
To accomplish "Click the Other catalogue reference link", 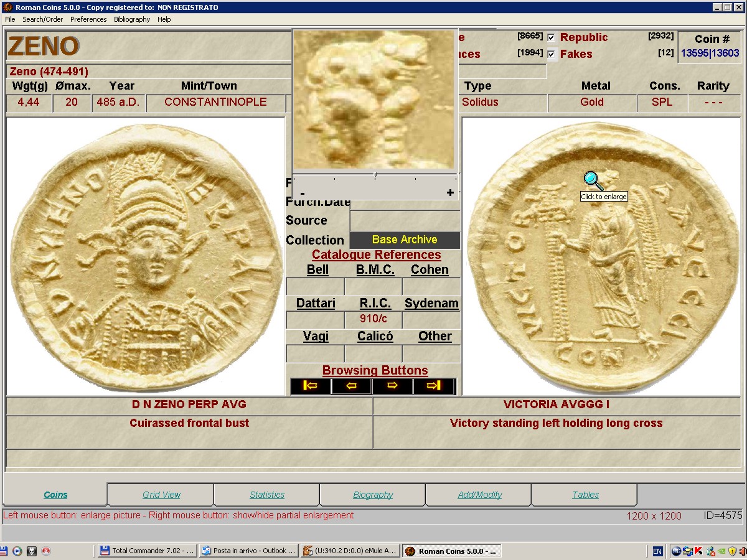I will (x=435, y=337).
